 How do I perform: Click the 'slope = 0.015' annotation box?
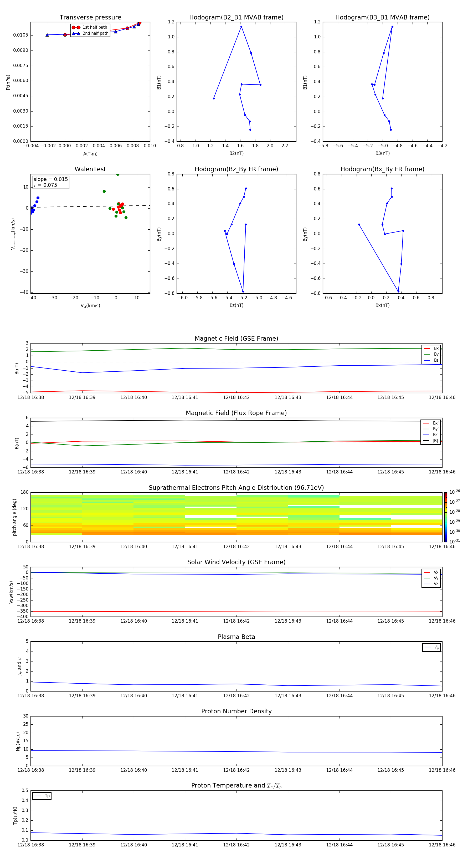click(x=51, y=182)
